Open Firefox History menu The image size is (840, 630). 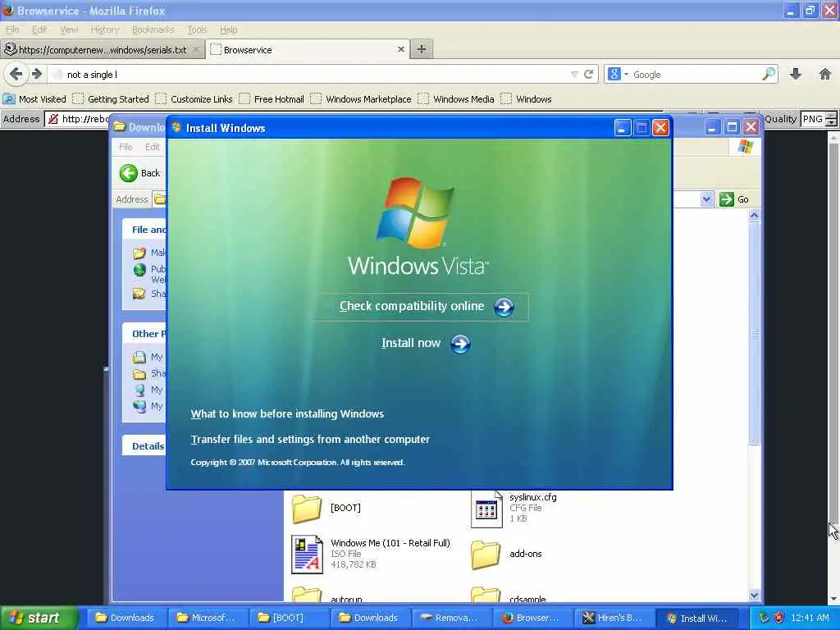coord(104,30)
